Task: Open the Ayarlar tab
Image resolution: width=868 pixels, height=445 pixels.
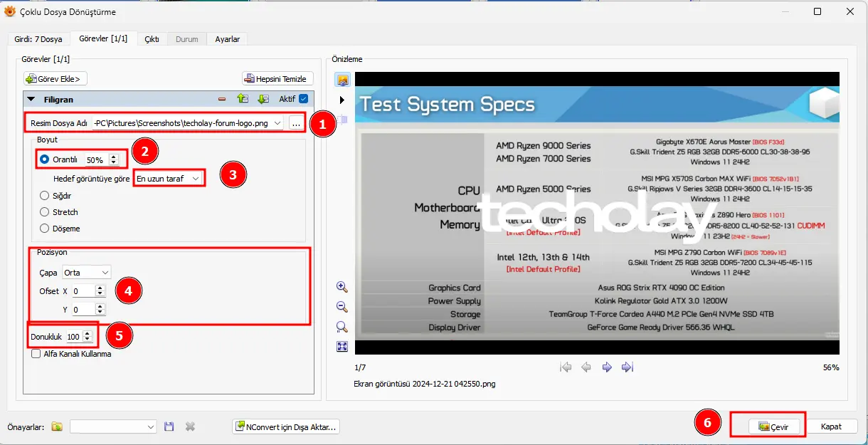Action: click(228, 39)
